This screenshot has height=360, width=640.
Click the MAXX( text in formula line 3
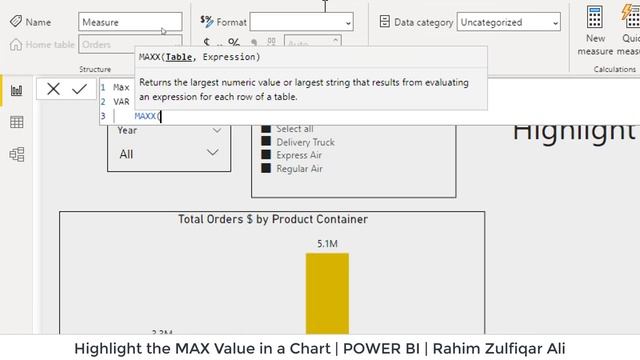148,116
